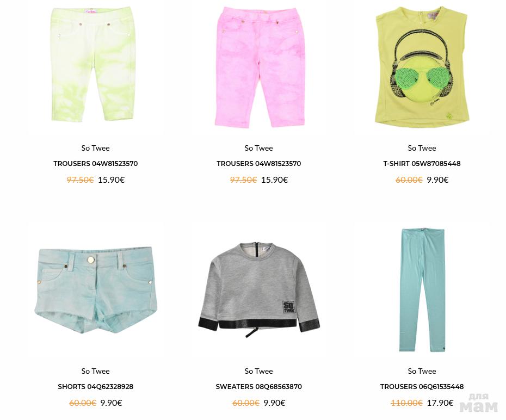The image size is (506, 420).
Task: Open the pink trousers product image
Action: [x=260, y=67]
